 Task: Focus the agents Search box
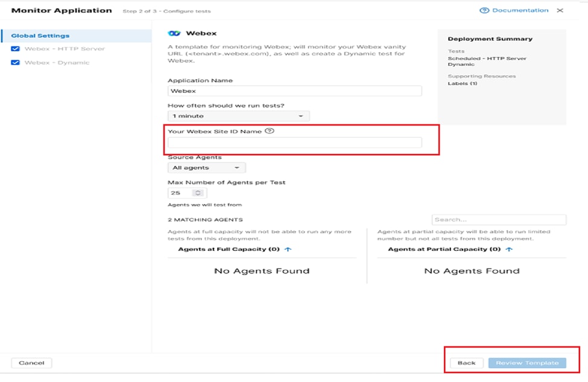pos(499,220)
